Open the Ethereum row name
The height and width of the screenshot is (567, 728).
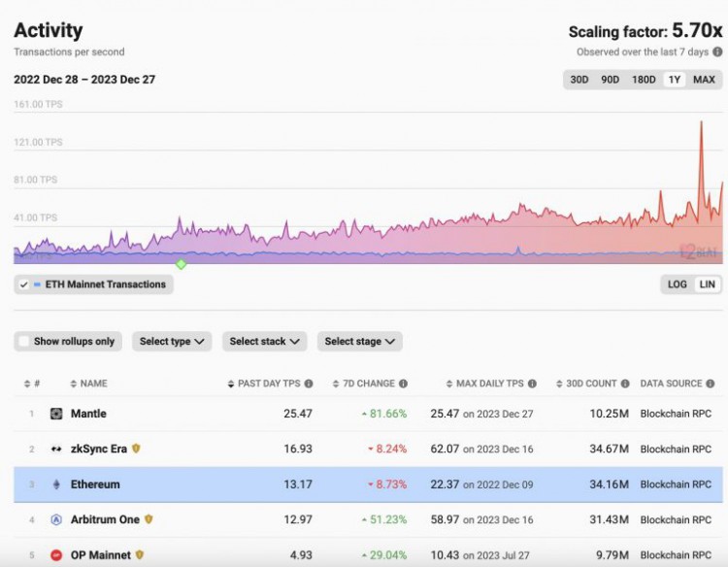[x=95, y=484]
